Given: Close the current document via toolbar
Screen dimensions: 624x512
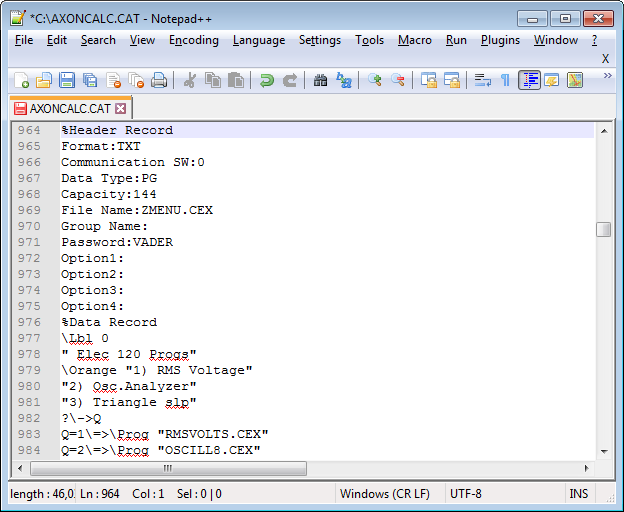Looking at the screenshot, I should tap(113, 80).
